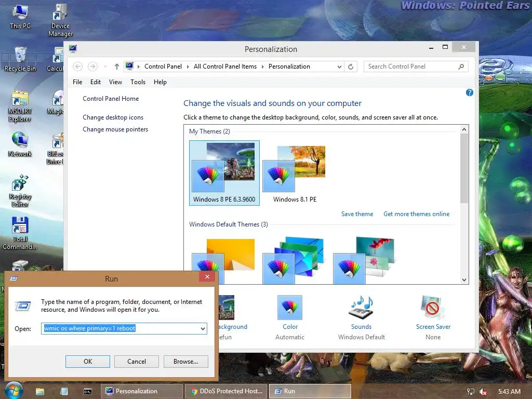Select the blue lines default theme thumbnail
Screen dimensions: 532x399
click(293, 260)
